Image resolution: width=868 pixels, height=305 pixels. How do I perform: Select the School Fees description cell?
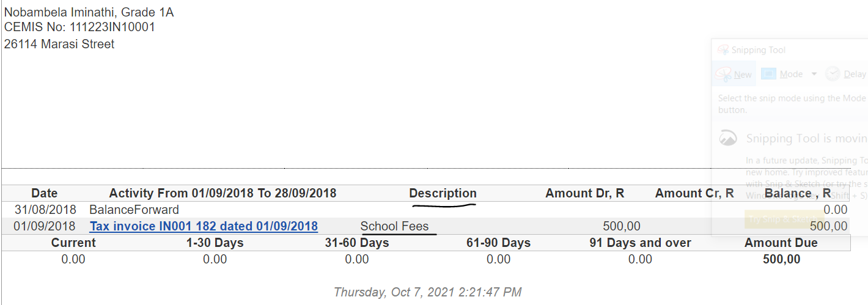395,226
